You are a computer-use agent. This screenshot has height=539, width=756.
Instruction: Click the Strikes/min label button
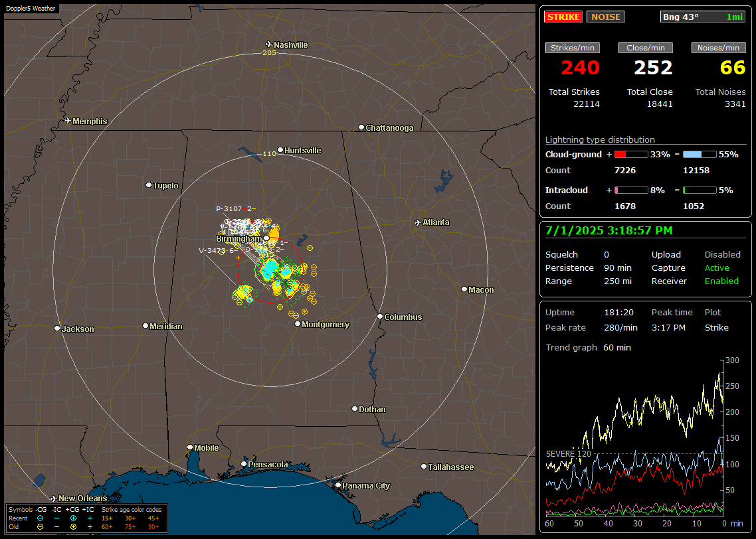572,48
